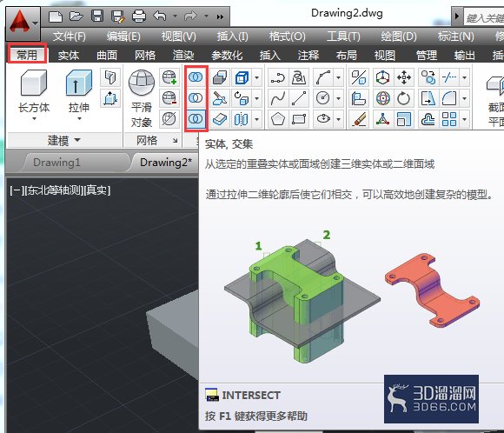Click the Smooth Object (平滑对象) sphere

click(x=142, y=98)
